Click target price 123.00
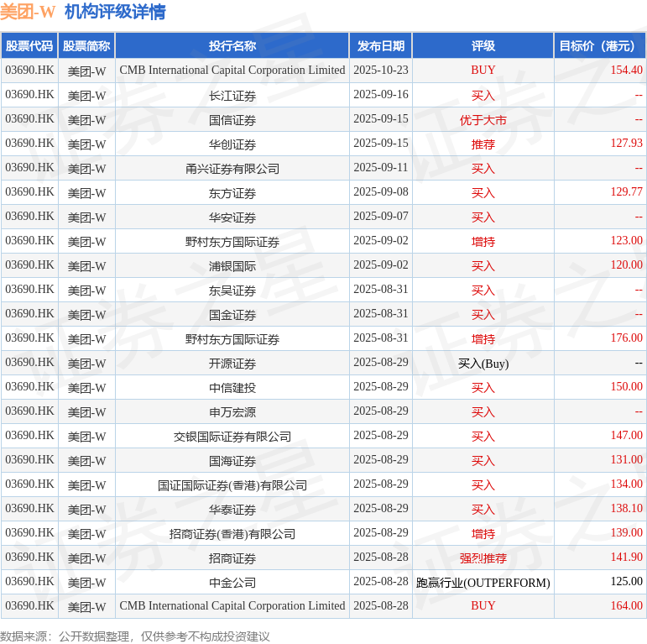The image size is (647, 644). 626,240
